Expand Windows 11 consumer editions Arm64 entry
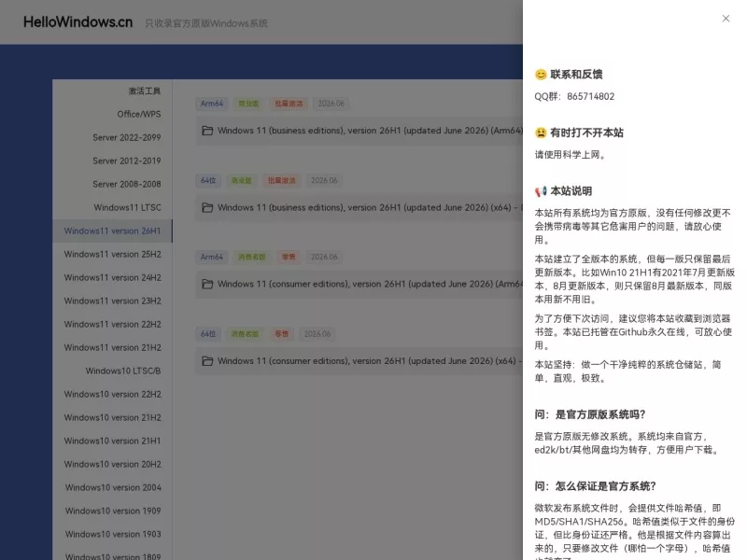This screenshot has width=747, height=560. coord(359,284)
